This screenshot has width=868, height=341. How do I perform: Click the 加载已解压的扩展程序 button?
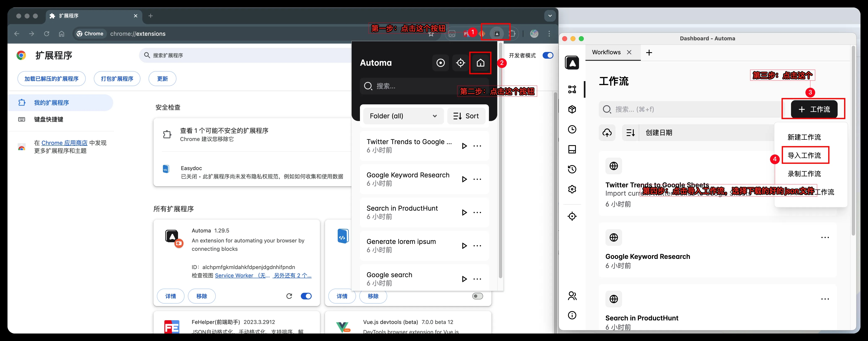(x=51, y=79)
